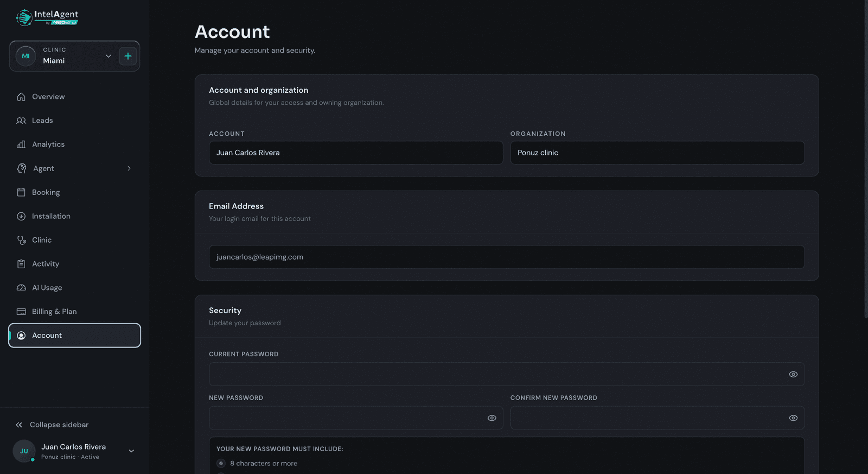Click the Booking calendar icon
The width and height of the screenshot is (868, 474).
pos(21,192)
